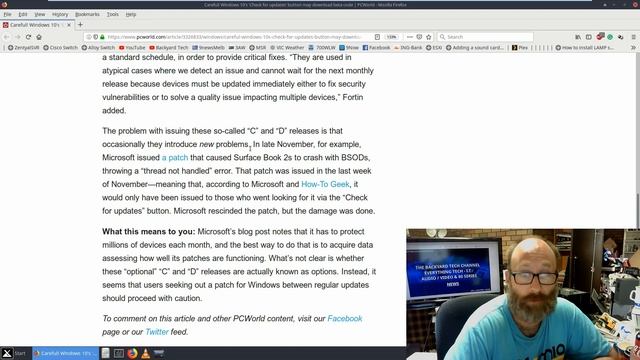This screenshot has height=360, width=640.
Task: Open the Tools menu
Action: coord(113,14)
